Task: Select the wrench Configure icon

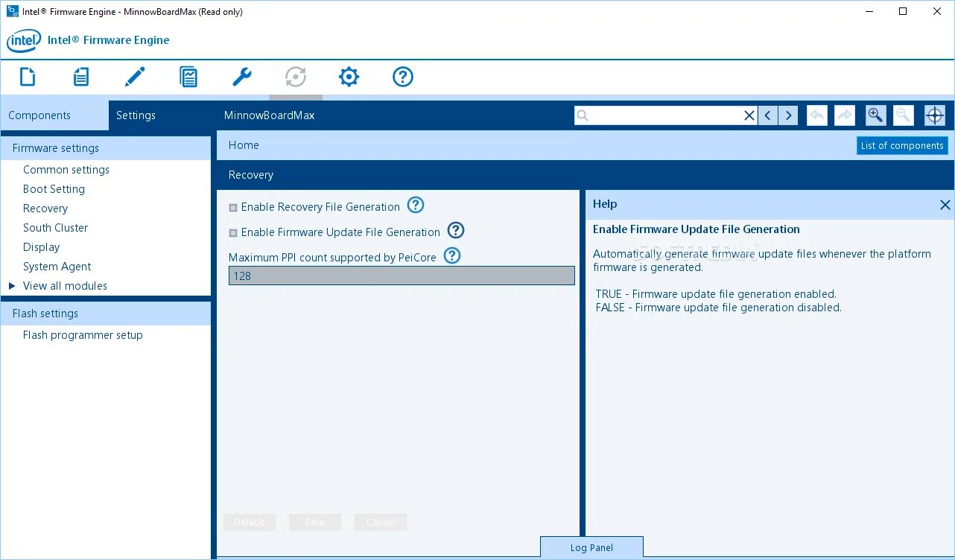Action: (x=242, y=77)
